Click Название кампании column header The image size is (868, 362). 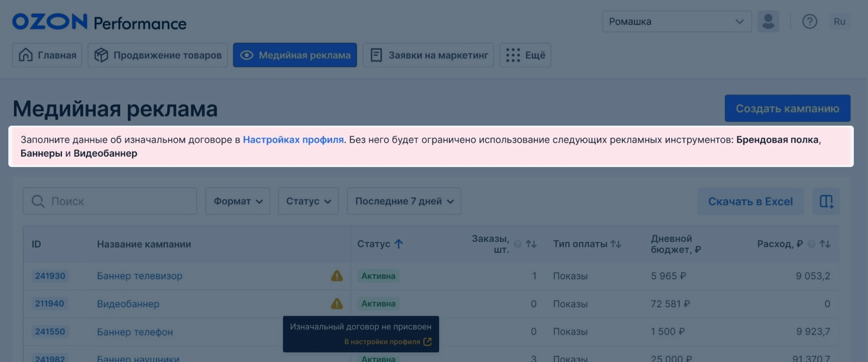(x=144, y=244)
